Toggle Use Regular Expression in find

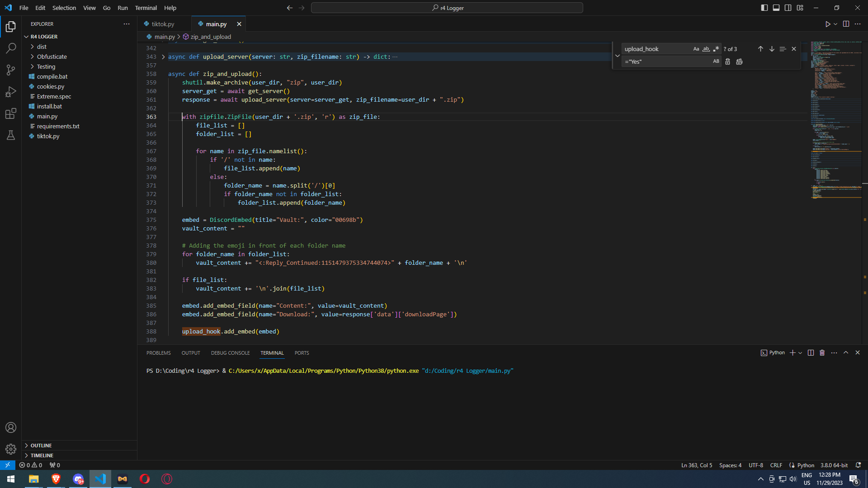pos(716,49)
